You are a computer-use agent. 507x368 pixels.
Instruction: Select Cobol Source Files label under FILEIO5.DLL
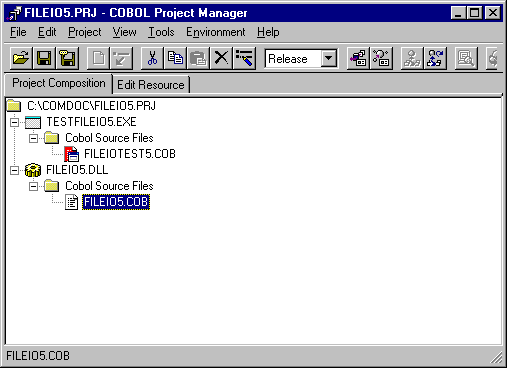tap(109, 186)
